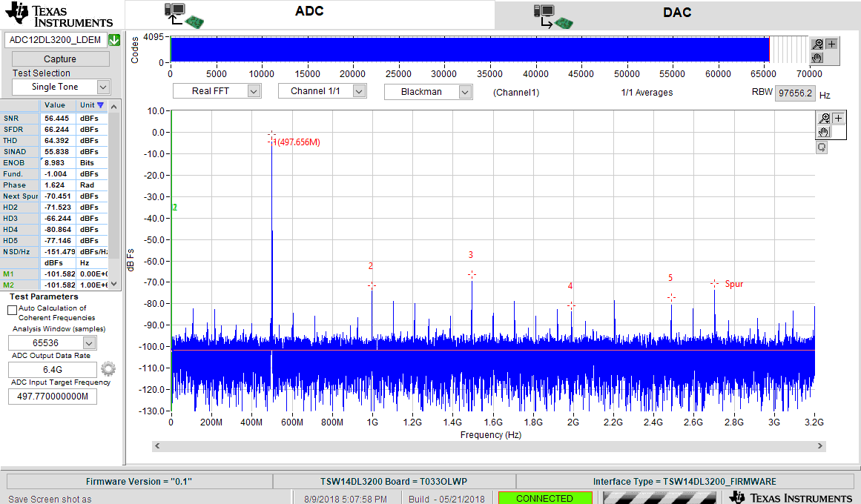Viewport: 861px width, 504px height.
Task: Switch to the DAC tab
Action: pyautogui.click(x=676, y=12)
